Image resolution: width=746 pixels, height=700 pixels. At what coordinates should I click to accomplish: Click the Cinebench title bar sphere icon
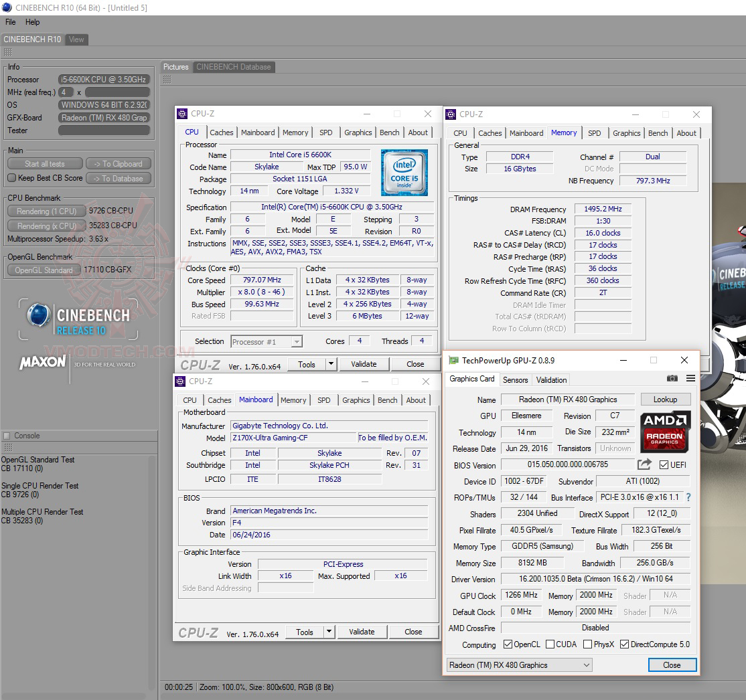coord(7,7)
